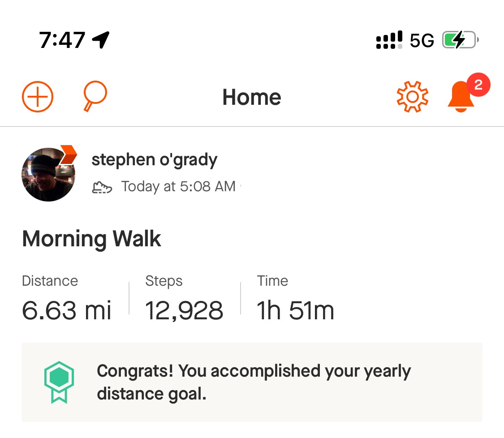Open the Morning Walk activity

[91, 239]
